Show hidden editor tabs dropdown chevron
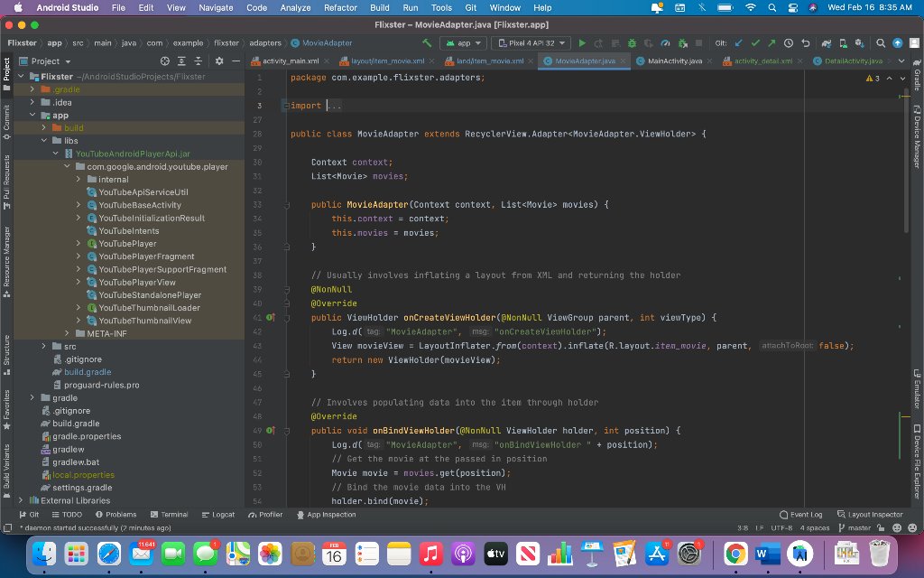Screen dimensions: 924x578 coord(901,61)
